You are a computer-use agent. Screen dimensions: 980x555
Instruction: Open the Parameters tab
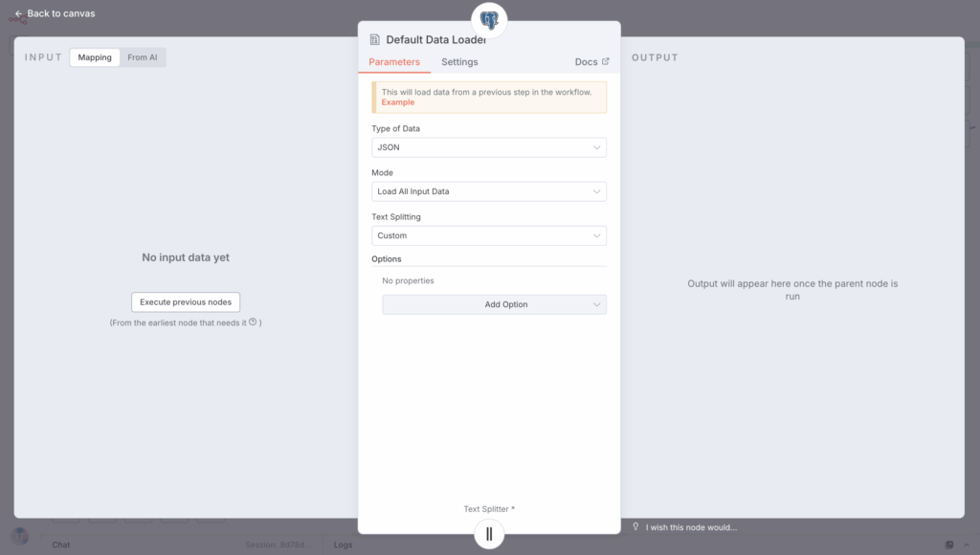394,62
